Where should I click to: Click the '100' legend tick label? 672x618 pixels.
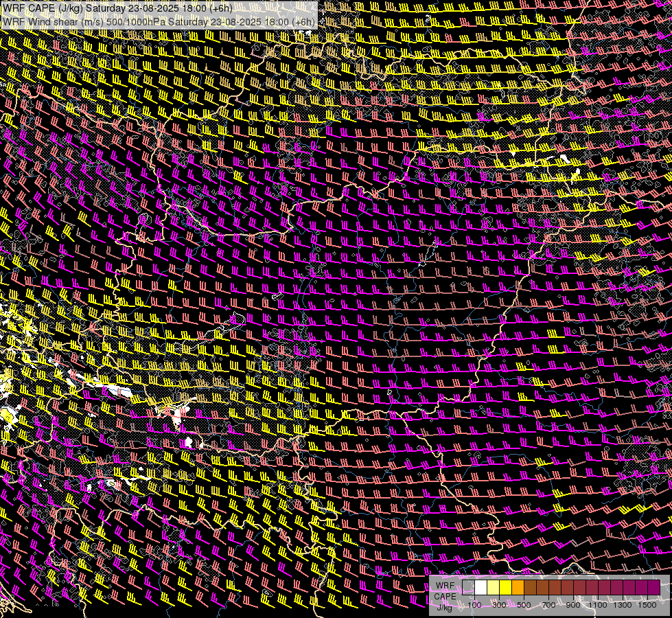(x=474, y=605)
